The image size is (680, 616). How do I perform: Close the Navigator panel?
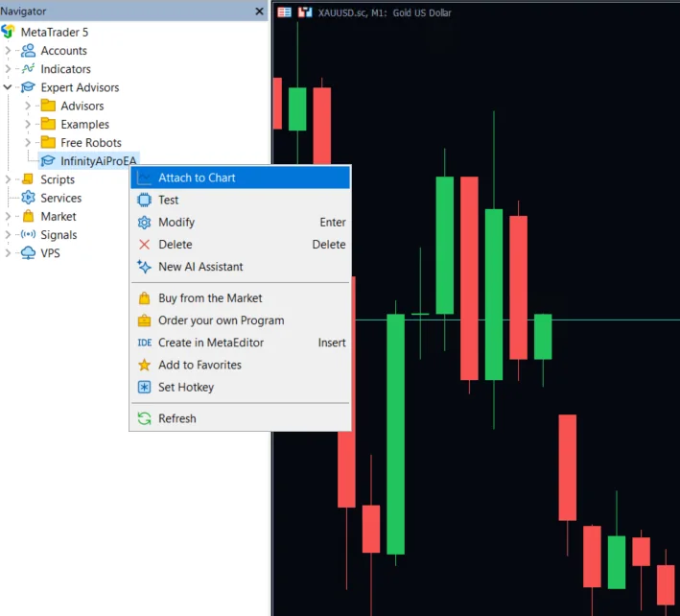259,12
